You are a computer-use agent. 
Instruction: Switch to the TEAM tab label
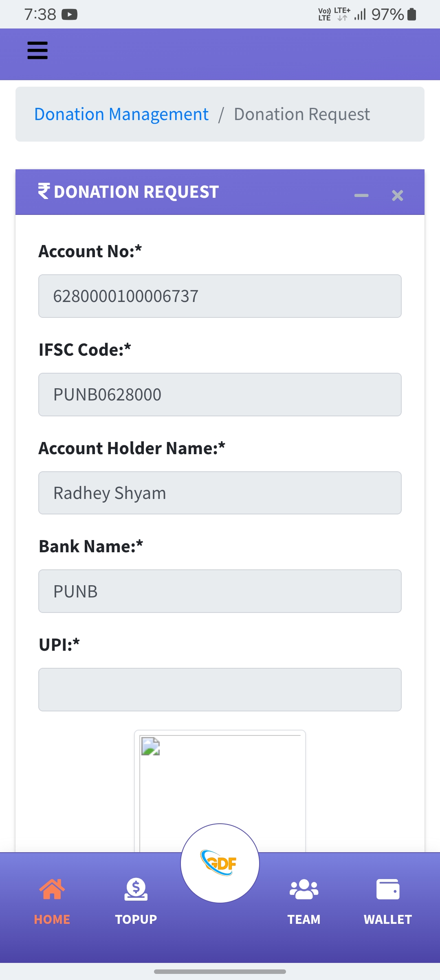[304, 919]
